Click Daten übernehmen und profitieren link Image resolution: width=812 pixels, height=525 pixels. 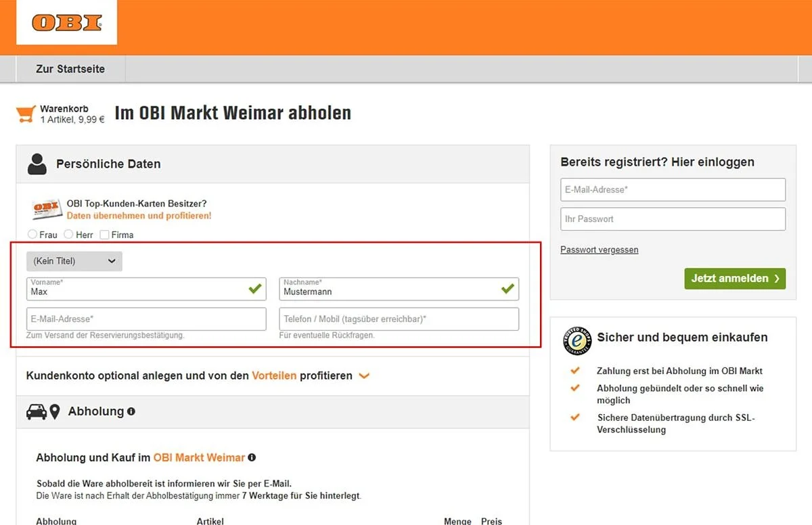coord(139,216)
